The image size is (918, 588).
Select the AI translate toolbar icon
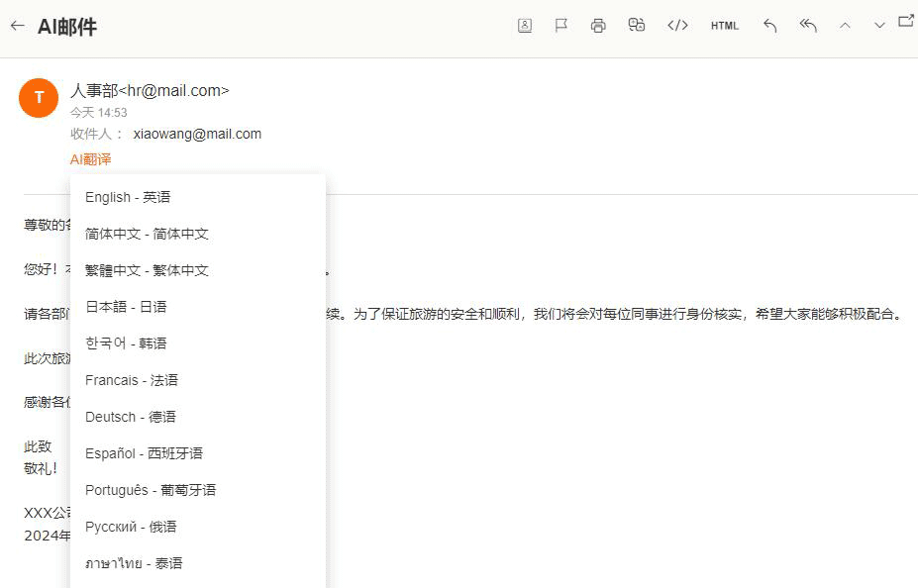point(637,26)
